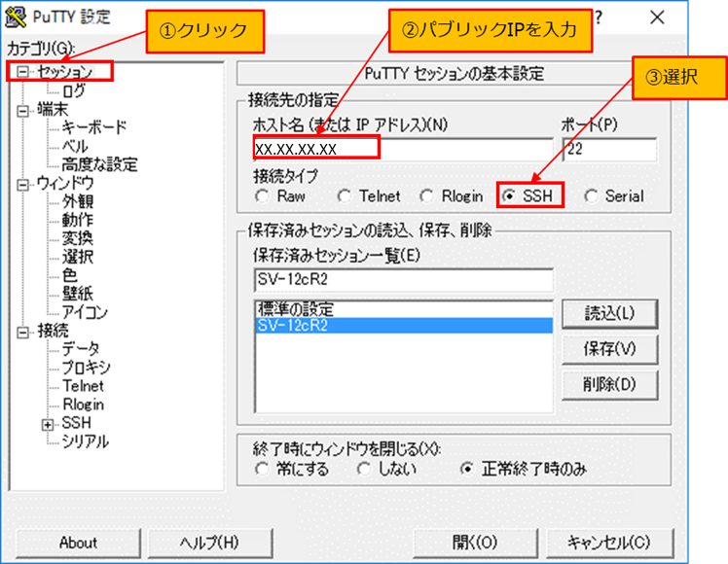Choose Serial connection type
This screenshot has width=728, height=564.
tap(591, 195)
